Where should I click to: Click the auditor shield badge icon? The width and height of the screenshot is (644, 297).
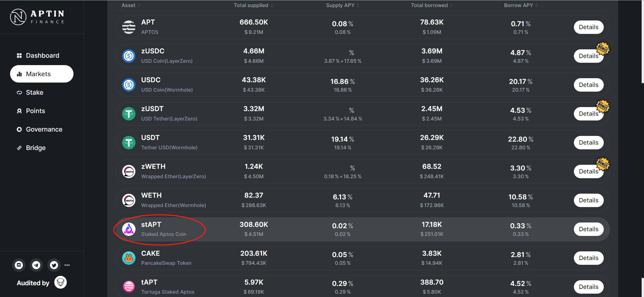pyautogui.click(x=60, y=283)
